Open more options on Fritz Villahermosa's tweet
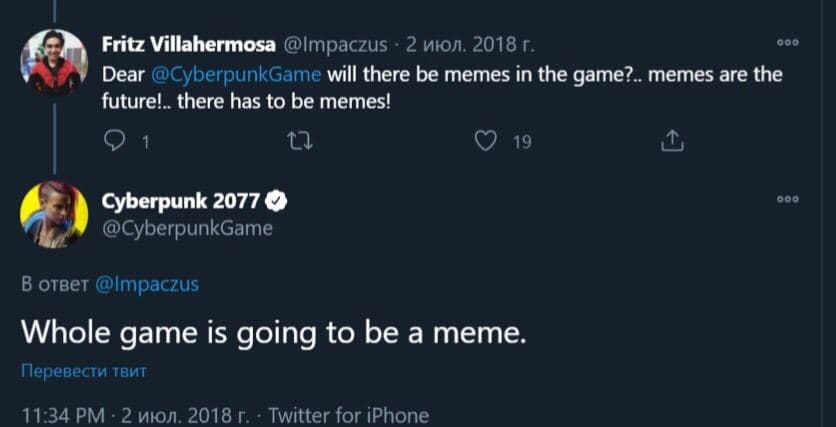The height and width of the screenshot is (427, 836). pyautogui.click(x=789, y=43)
